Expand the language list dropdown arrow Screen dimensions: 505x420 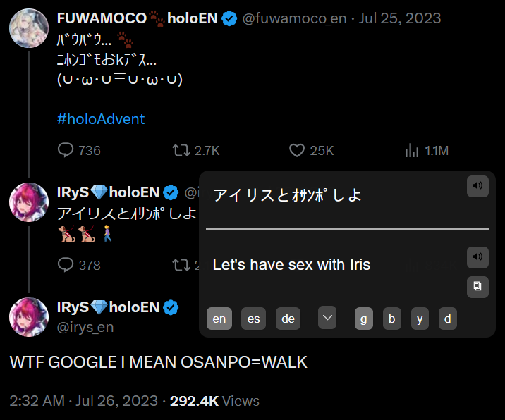pyautogui.click(x=327, y=318)
